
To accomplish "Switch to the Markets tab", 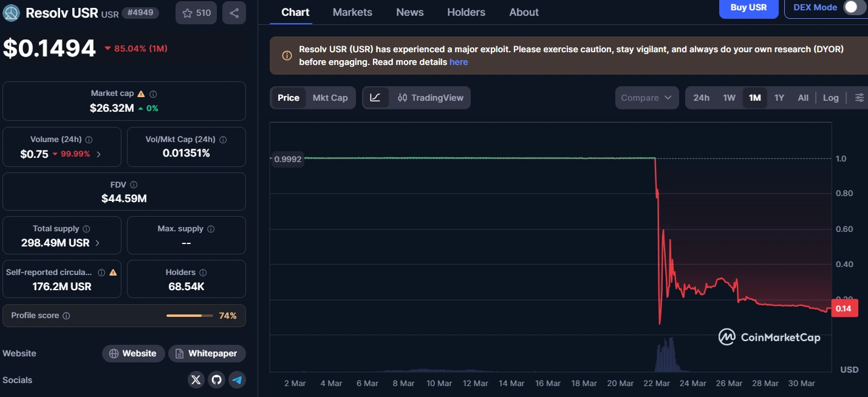I will coord(352,12).
